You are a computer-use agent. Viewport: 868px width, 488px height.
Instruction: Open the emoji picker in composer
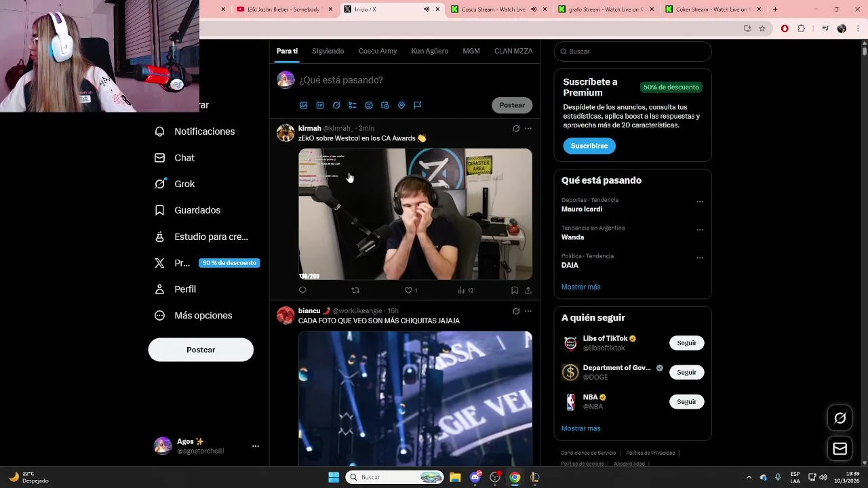coord(369,105)
